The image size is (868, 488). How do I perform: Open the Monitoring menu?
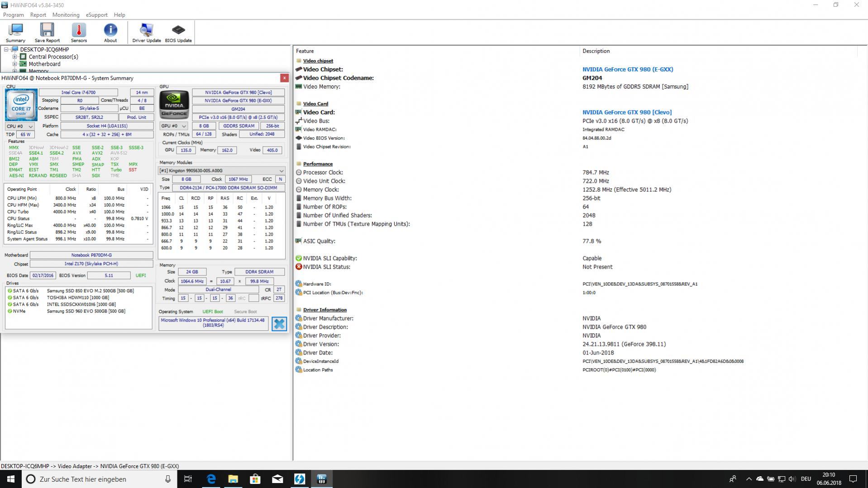click(x=66, y=15)
